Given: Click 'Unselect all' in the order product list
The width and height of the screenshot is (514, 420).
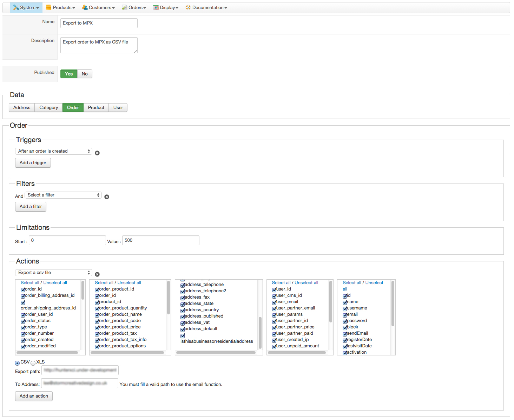Looking at the screenshot, I should [x=129, y=283].
